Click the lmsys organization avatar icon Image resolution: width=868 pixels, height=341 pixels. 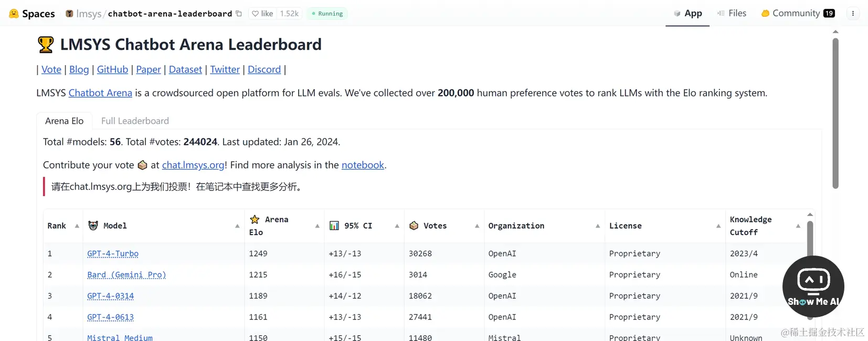point(69,14)
